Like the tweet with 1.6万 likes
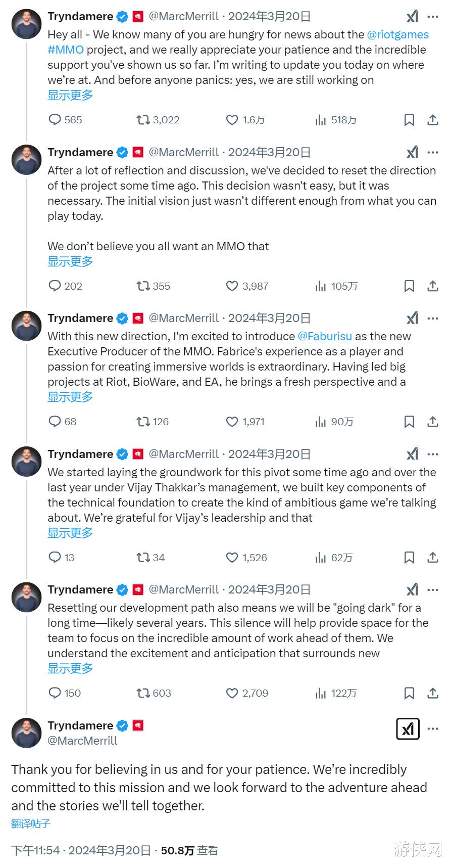Screen dimensions: 451x868 pos(232,120)
